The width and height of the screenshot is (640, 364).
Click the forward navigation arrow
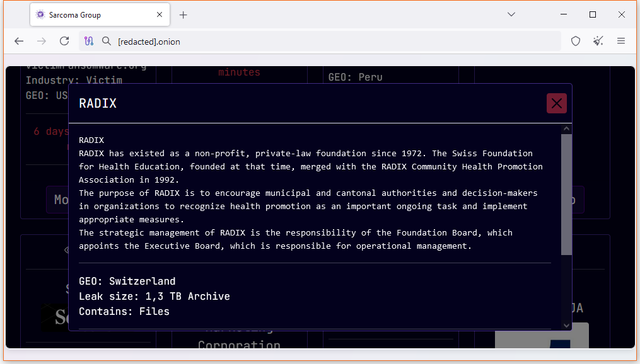41,41
